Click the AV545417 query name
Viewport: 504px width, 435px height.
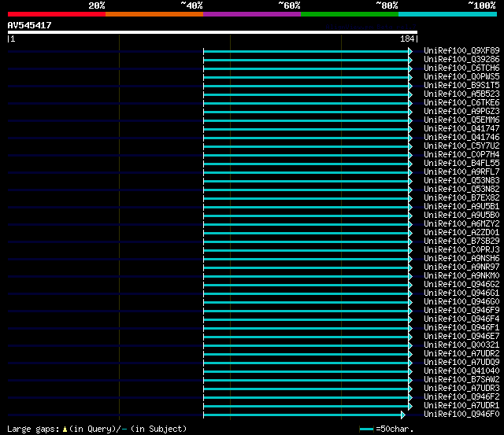coord(30,25)
